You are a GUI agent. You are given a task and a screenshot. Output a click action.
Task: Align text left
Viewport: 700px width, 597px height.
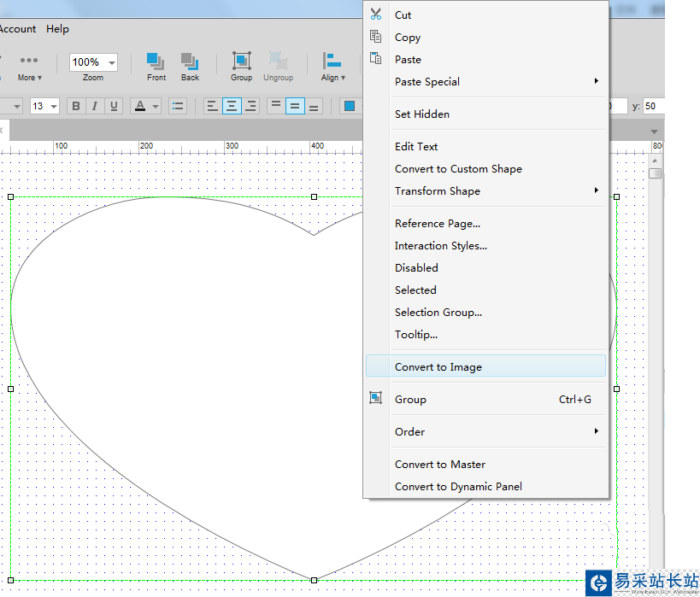pos(213,106)
